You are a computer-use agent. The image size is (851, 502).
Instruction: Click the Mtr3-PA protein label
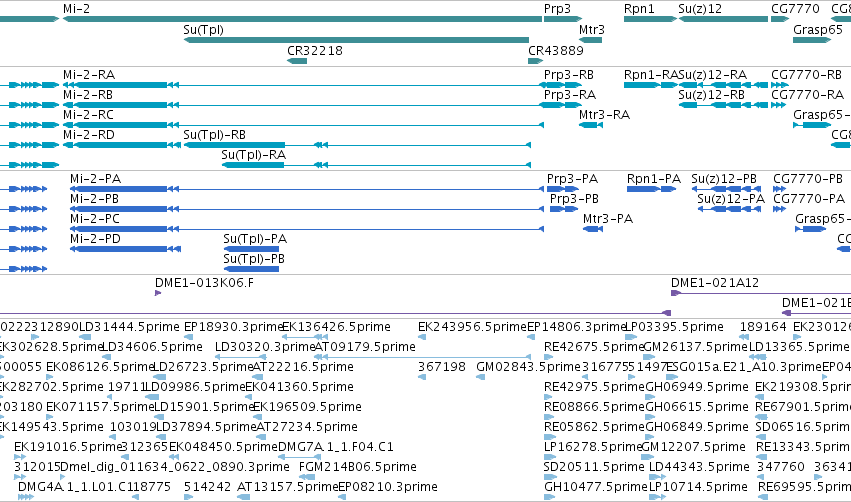(x=608, y=219)
